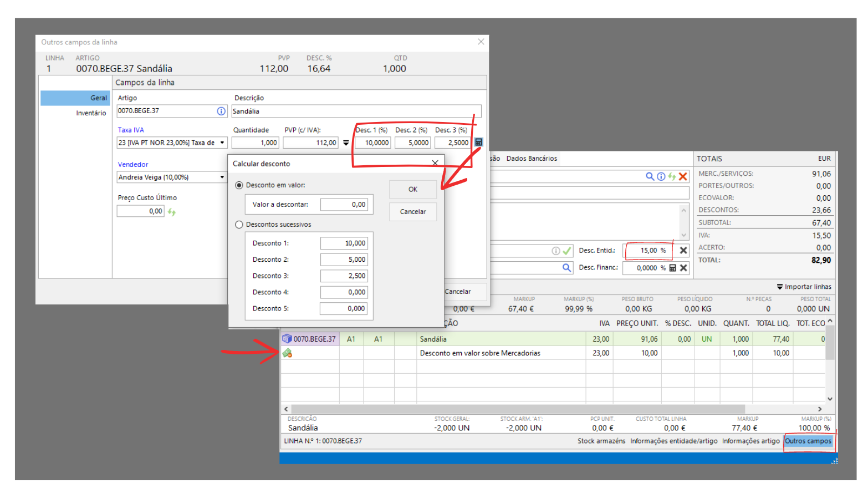This screenshot has width=868, height=493.
Task: Select the 'Descontos sucessivos' radio option
Action: point(239,225)
